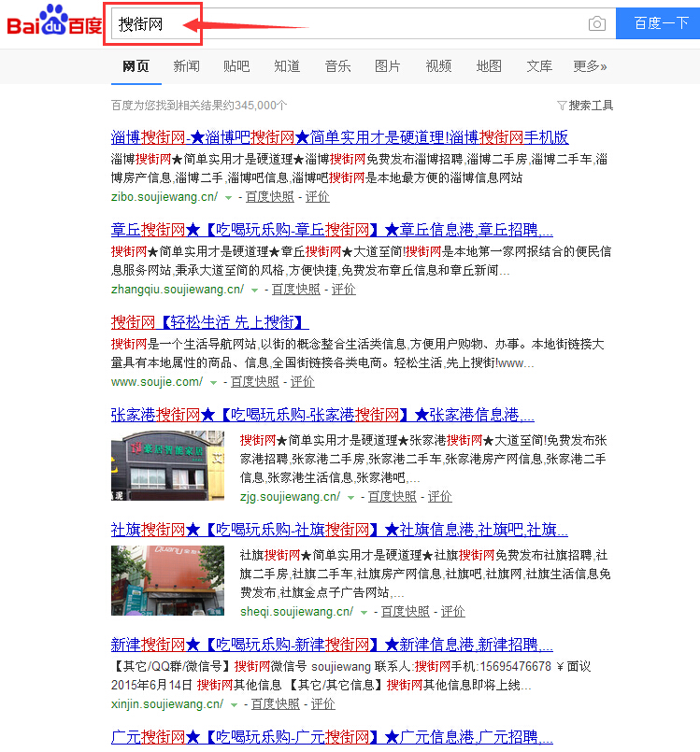
Task: Click 百度快照 for zhangqiu.soujiewang.cn result
Action: (x=295, y=291)
